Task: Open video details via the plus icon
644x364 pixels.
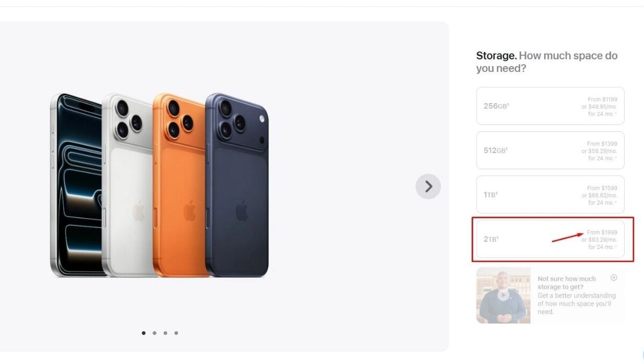Action: pyautogui.click(x=613, y=277)
